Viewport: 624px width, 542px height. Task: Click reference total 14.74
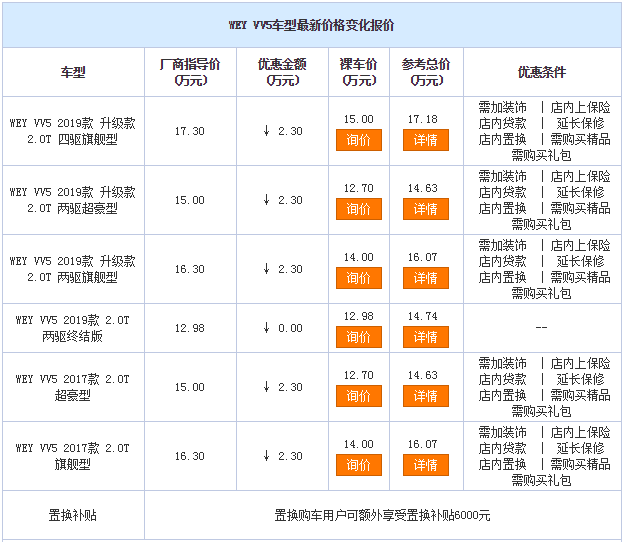click(x=423, y=316)
